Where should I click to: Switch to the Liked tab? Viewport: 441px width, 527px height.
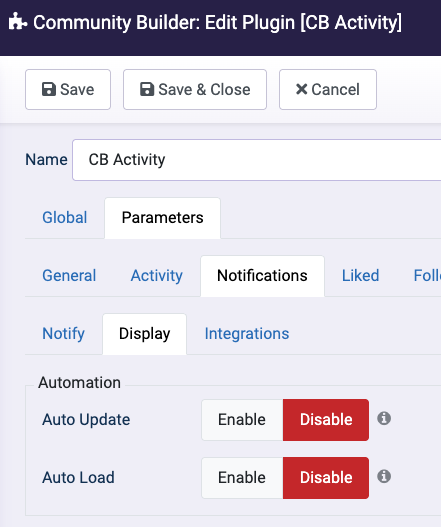(x=360, y=276)
